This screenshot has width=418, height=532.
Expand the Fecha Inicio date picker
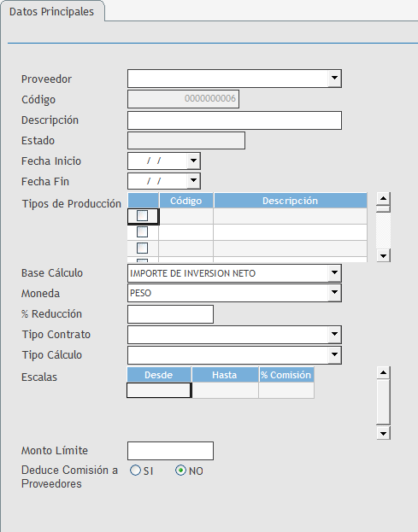(x=193, y=161)
